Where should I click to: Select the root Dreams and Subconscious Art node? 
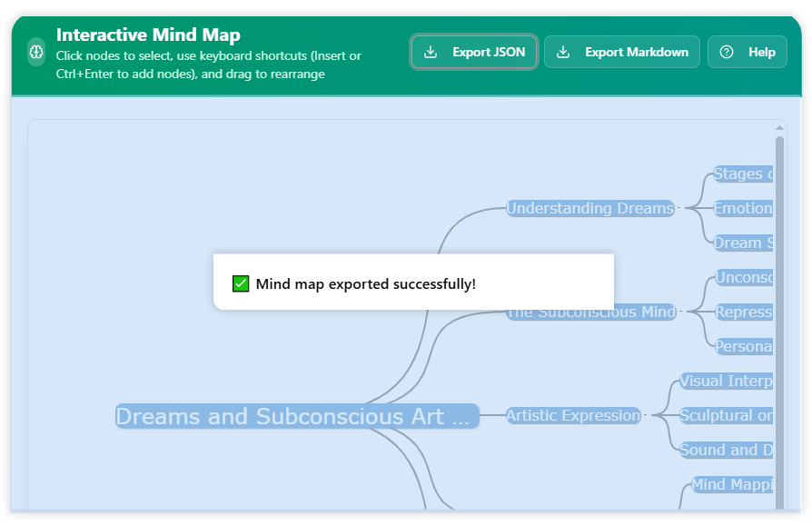coord(296,416)
